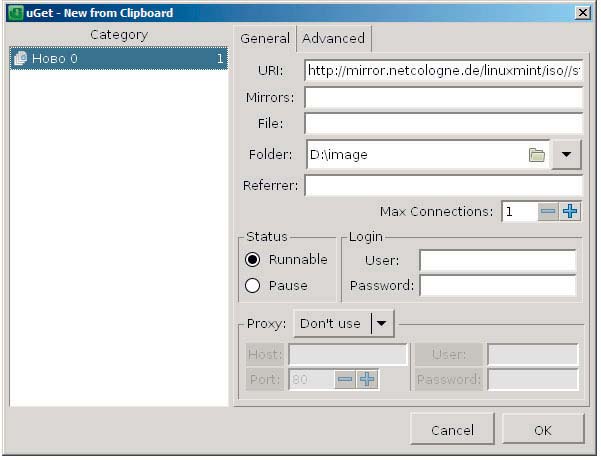Decrease Max Connections with minus button
Viewport: 601px width, 460px height.
548,211
